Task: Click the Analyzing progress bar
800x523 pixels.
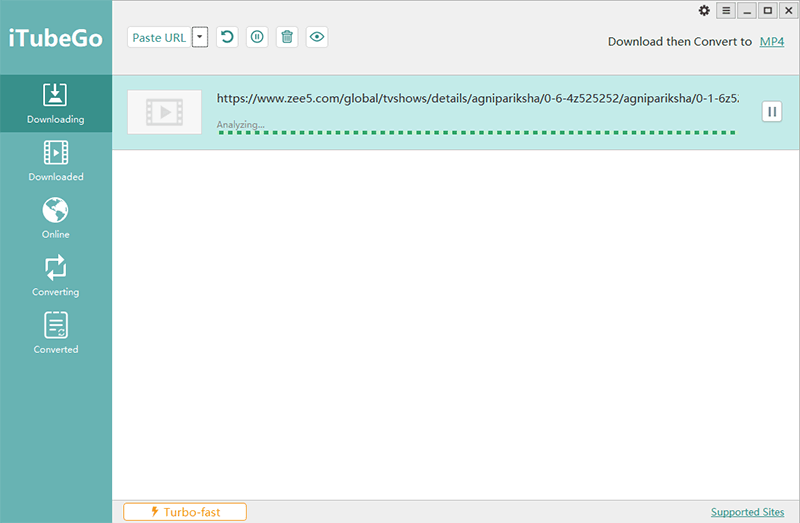Action: point(477,133)
